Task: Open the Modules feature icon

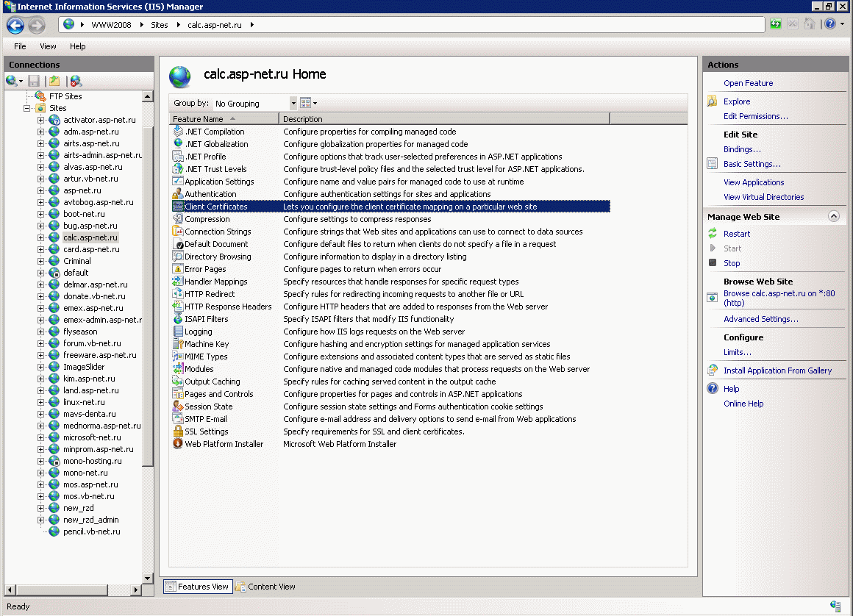Action: click(178, 369)
